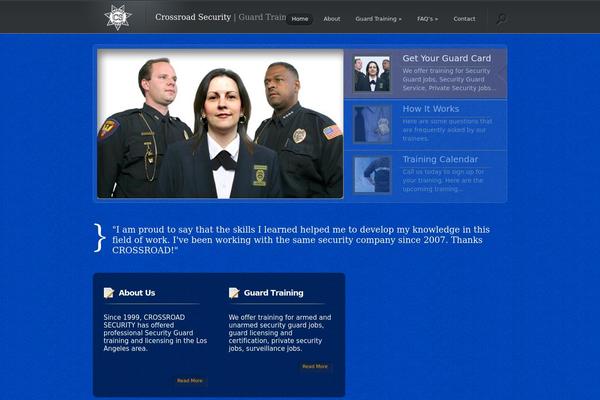Click Read More under Guard Training
This screenshot has width=600, height=400.
pos(315,366)
